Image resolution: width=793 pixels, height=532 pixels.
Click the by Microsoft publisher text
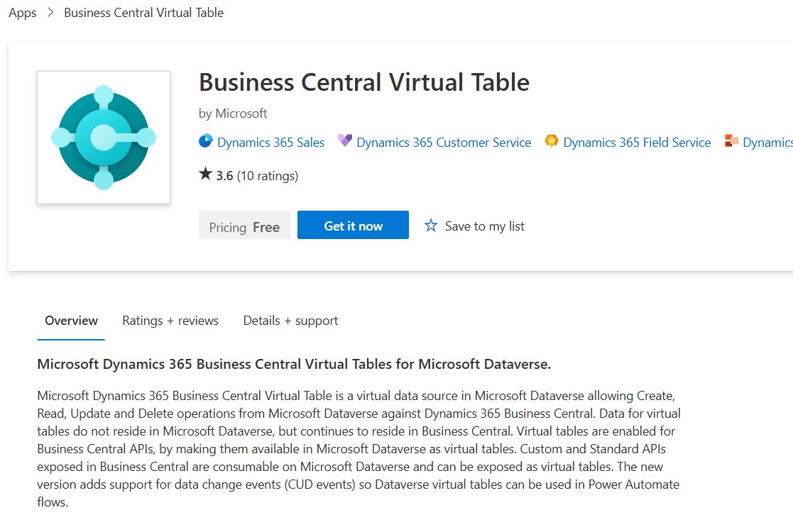(x=234, y=113)
